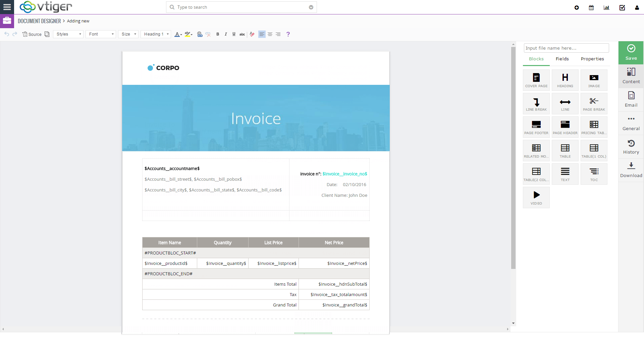Viewport: 644px width, 340px height.
Task: Toggle bold formatting in the toolbar
Action: pos(217,34)
